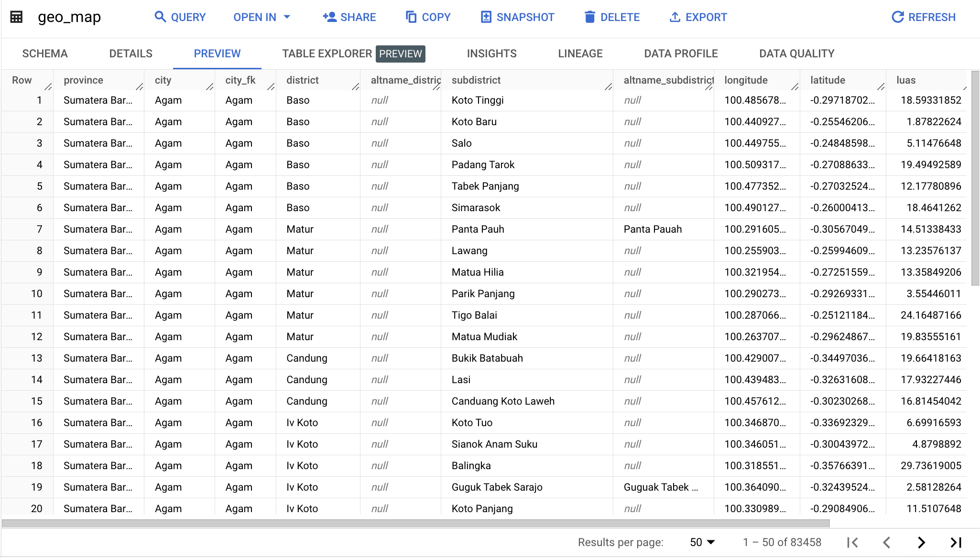Viewport: 980px width, 558px height.
Task: Click the table grid icon beside geo_map
Action: click(16, 17)
